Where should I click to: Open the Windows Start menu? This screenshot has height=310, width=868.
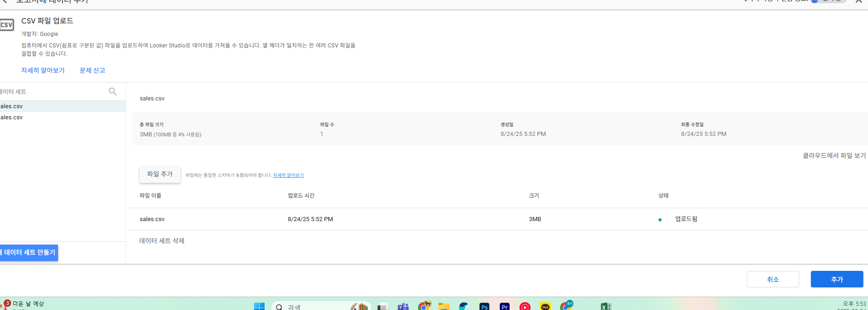tap(259, 306)
